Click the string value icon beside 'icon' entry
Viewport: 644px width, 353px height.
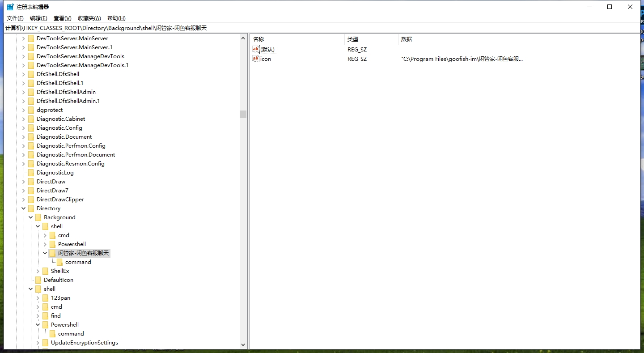(256, 59)
